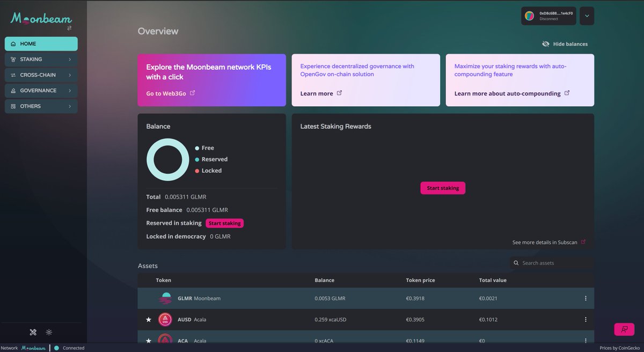Click the external link icon beside Learn more
644x352 pixels.
[x=339, y=93]
